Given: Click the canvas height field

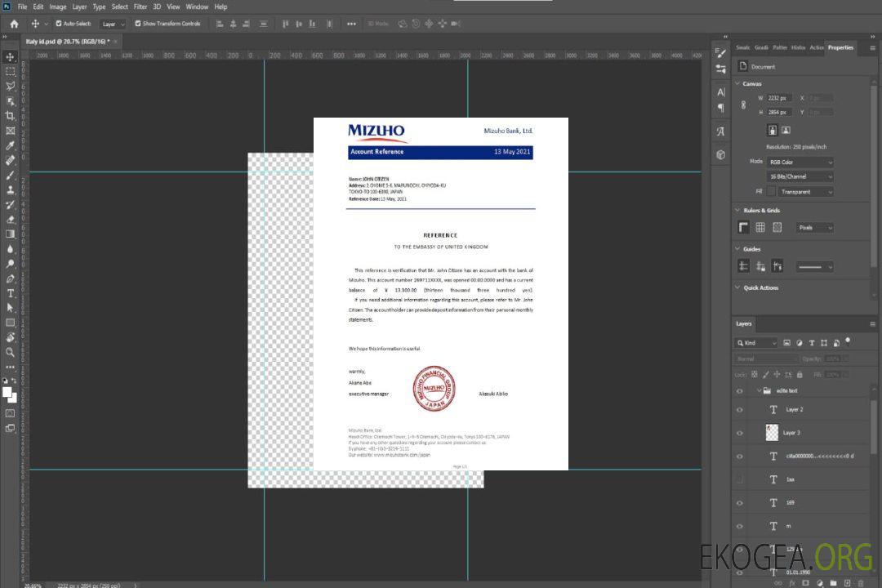Looking at the screenshot, I should click(x=779, y=113).
